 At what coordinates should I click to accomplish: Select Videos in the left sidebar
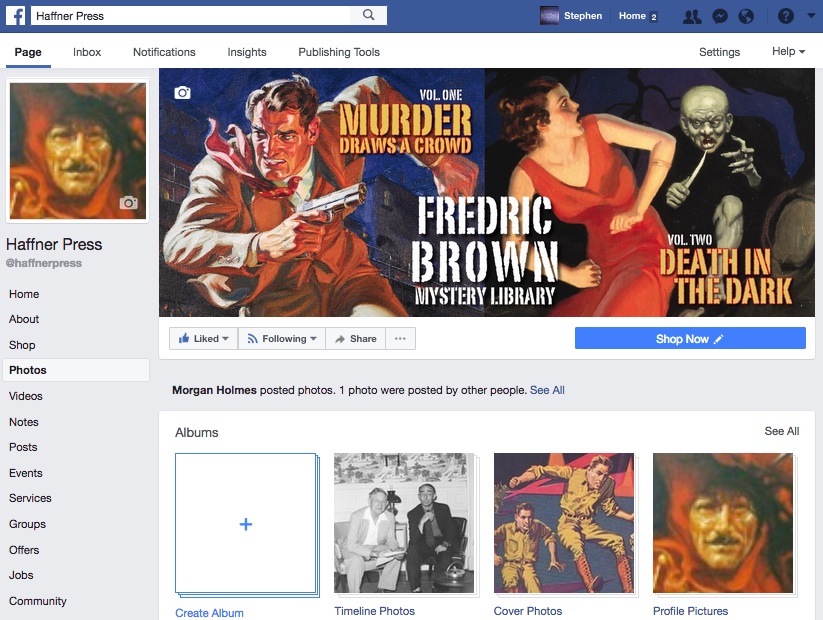coord(26,396)
